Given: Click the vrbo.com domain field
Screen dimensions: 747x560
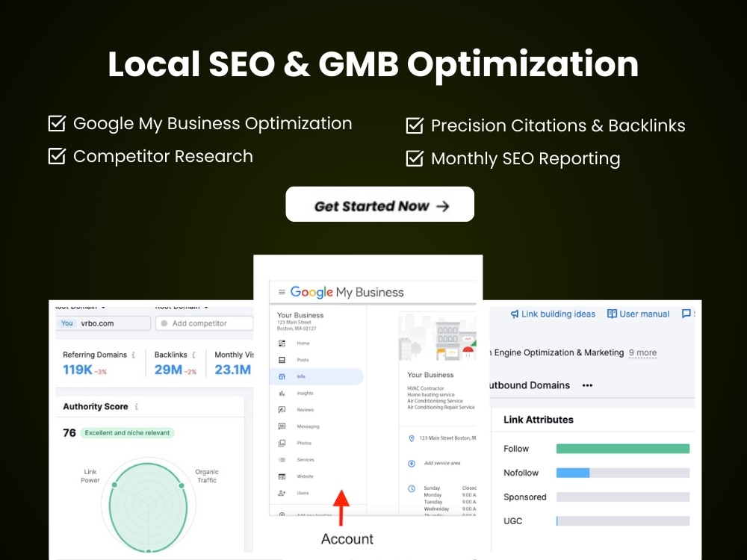Looking at the screenshot, I should [x=103, y=323].
